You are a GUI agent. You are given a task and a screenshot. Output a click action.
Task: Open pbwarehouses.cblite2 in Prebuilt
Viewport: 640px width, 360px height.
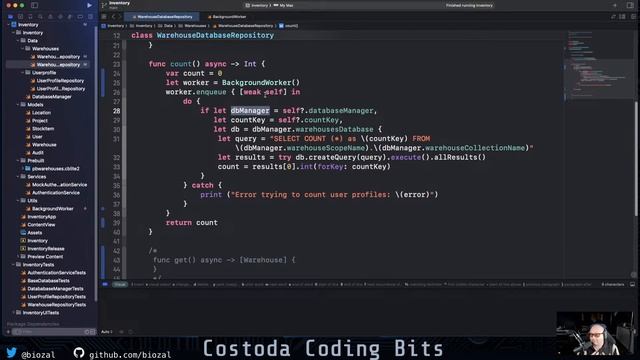[56, 169]
